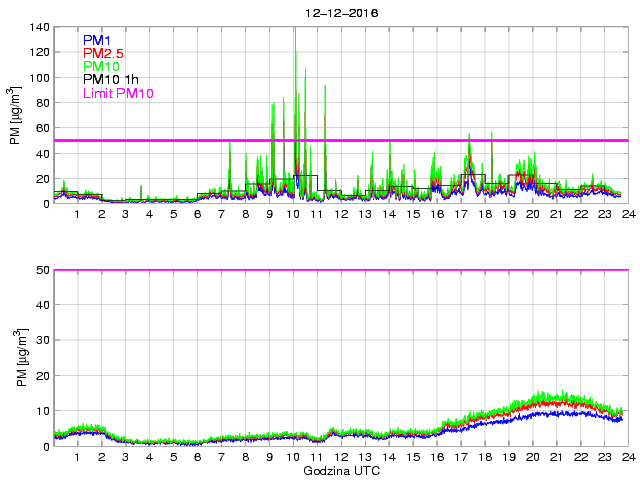Select hour 12 on top chart x-axis
This screenshot has height=480, width=640.
pos(341,214)
